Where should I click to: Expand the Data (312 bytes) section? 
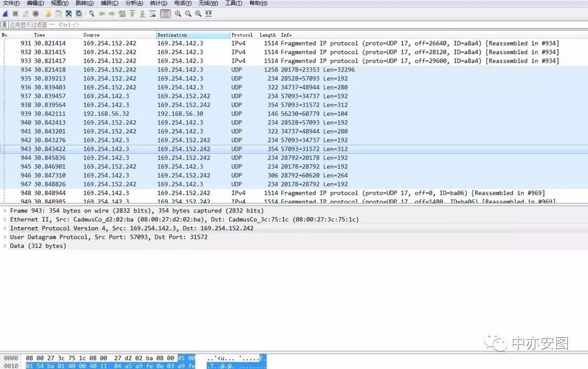point(5,246)
